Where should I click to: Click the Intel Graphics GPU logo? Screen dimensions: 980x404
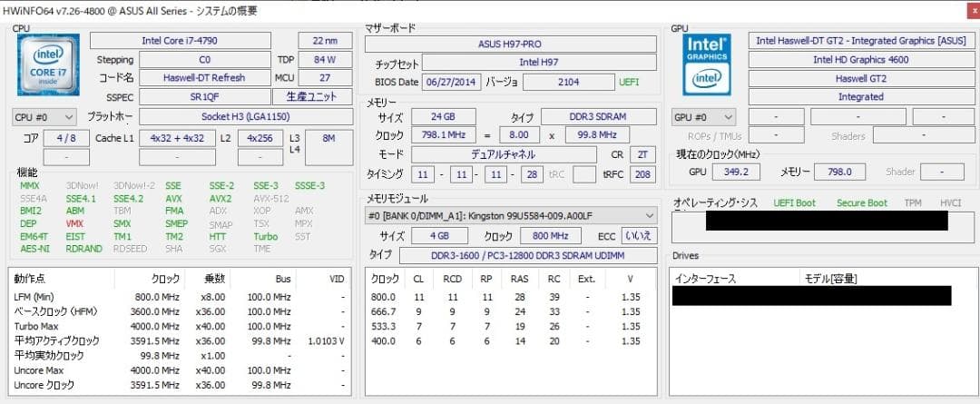coord(706,65)
